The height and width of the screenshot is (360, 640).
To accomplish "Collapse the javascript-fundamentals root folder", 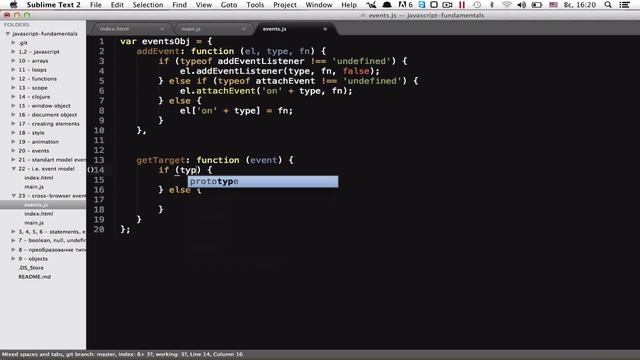I will coord(7,34).
